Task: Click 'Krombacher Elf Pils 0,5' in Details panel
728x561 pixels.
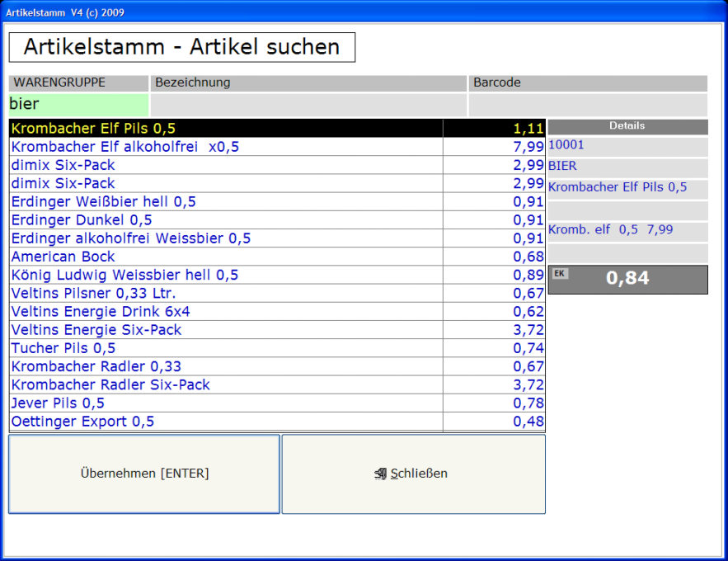Action: 627,189
